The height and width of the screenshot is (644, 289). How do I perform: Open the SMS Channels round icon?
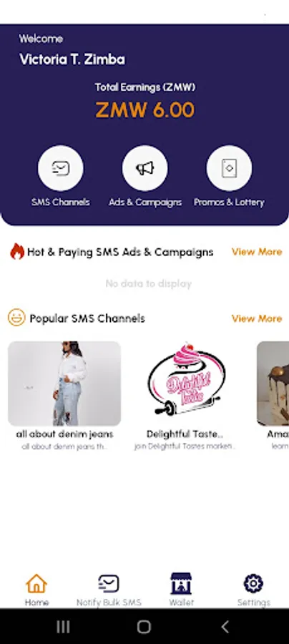60,168
